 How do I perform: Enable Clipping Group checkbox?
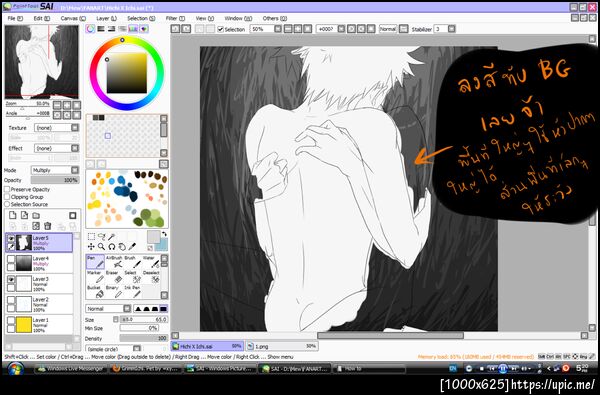click(7, 197)
